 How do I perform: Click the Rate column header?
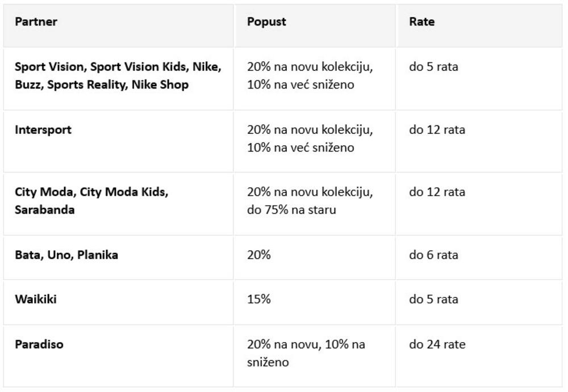click(421, 22)
